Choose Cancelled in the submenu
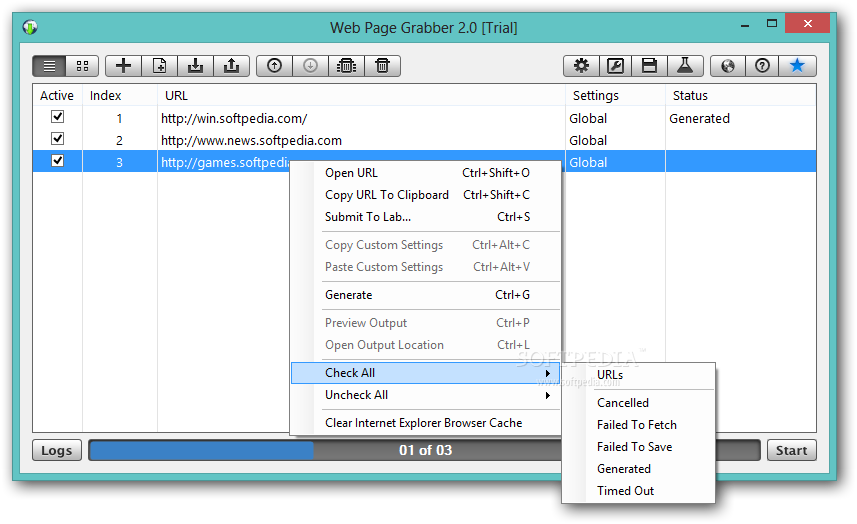Screen dimensions: 857x524 pyautogui.click(x=638, y=403)
